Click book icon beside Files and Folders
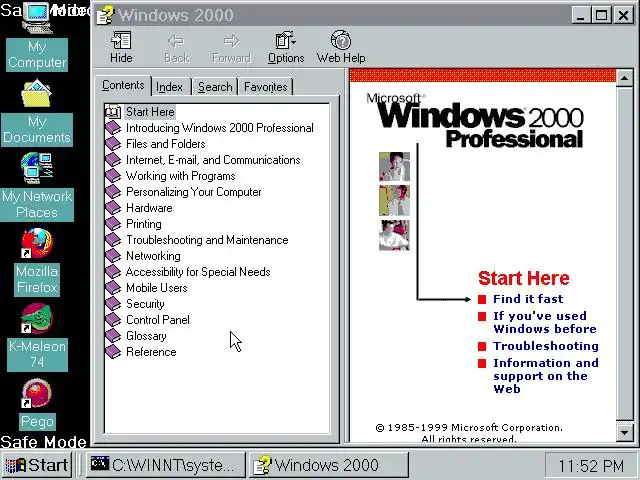Viewport: 640px width, 480px height. tap(113, 144)
